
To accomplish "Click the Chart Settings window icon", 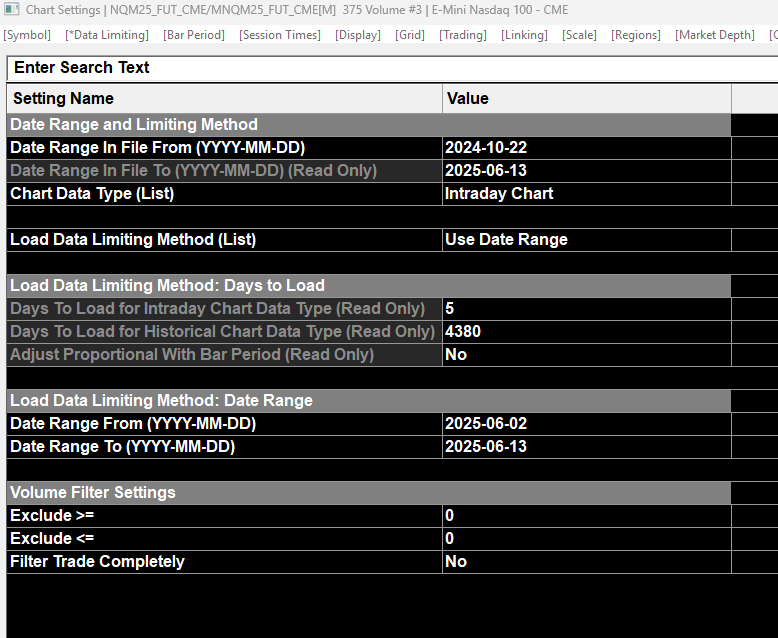I will [x=11, y=9].
